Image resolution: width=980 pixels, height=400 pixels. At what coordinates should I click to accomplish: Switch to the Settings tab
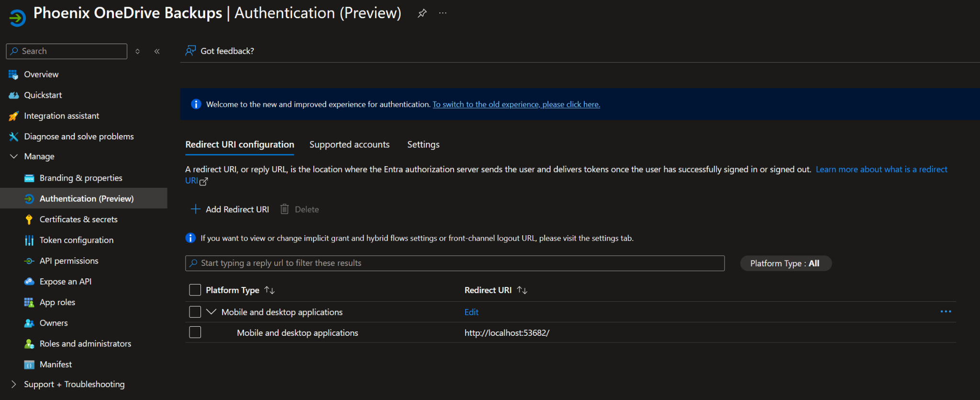point(423,145)
